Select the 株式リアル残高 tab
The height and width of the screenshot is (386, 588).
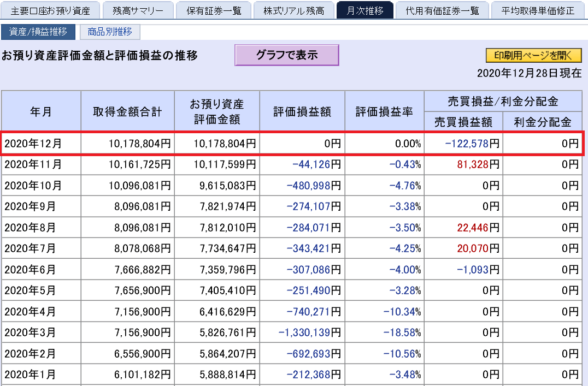[x=294, y=10]
